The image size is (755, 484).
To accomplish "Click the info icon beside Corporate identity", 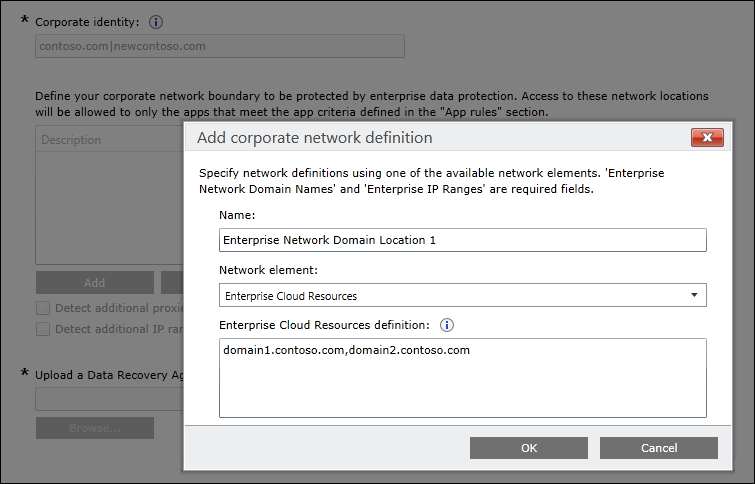I will pos(156,21).
